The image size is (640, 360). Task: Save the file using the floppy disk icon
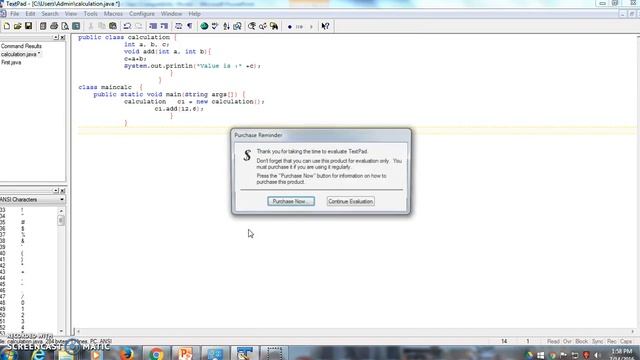29,26
